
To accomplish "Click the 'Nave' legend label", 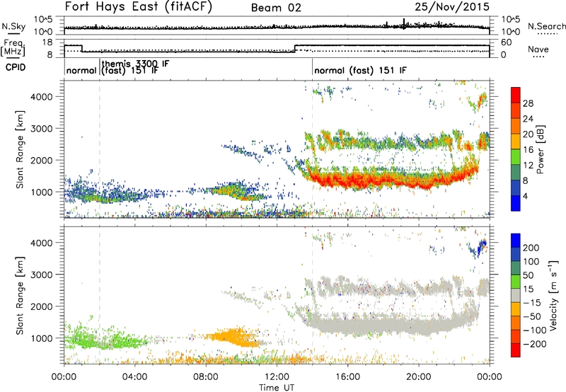I will click(538, 49).
